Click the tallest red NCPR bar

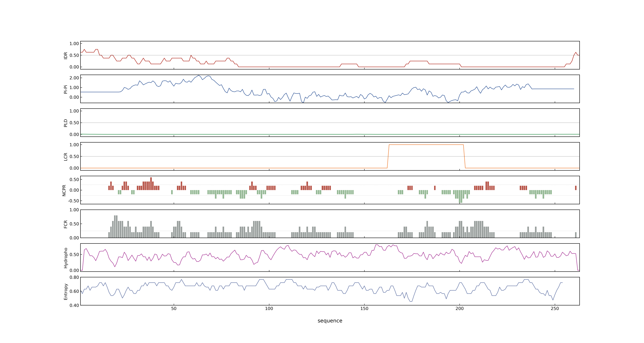click(151, 184)
